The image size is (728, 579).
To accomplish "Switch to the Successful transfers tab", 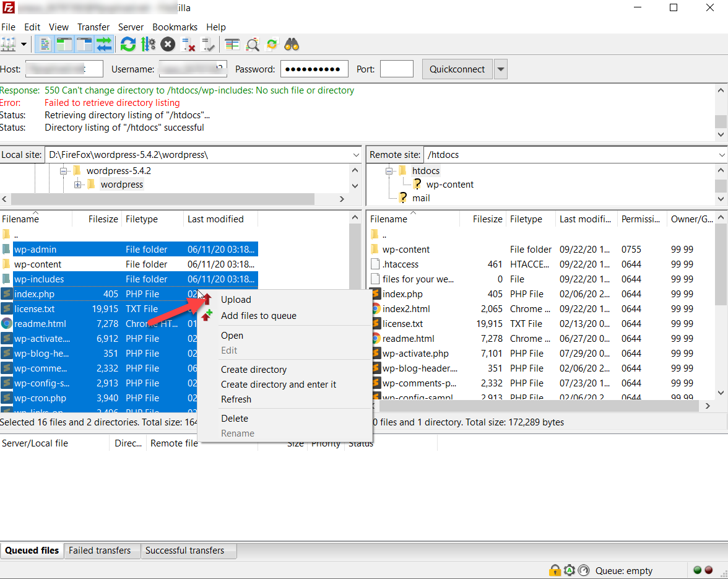I will coord(184,551).
